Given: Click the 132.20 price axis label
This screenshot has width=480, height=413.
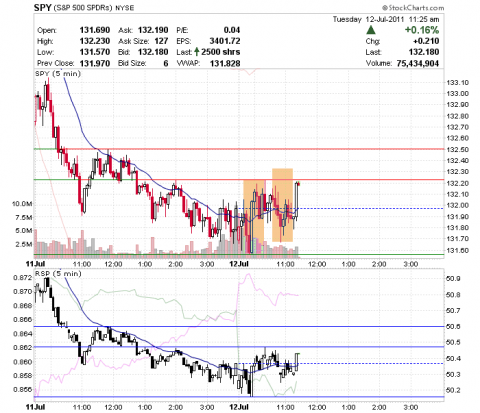Looking at the screenshot, I should click(x=457, y=183).
